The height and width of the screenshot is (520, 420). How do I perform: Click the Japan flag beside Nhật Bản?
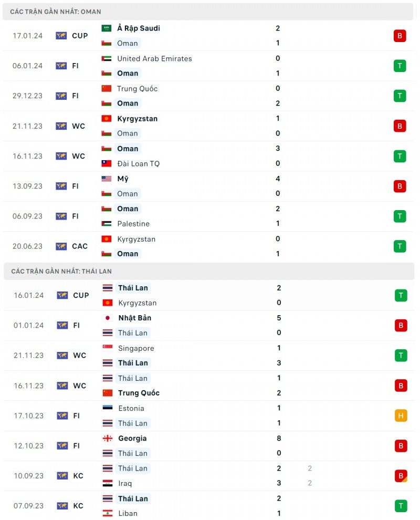(x=108, y=318)
